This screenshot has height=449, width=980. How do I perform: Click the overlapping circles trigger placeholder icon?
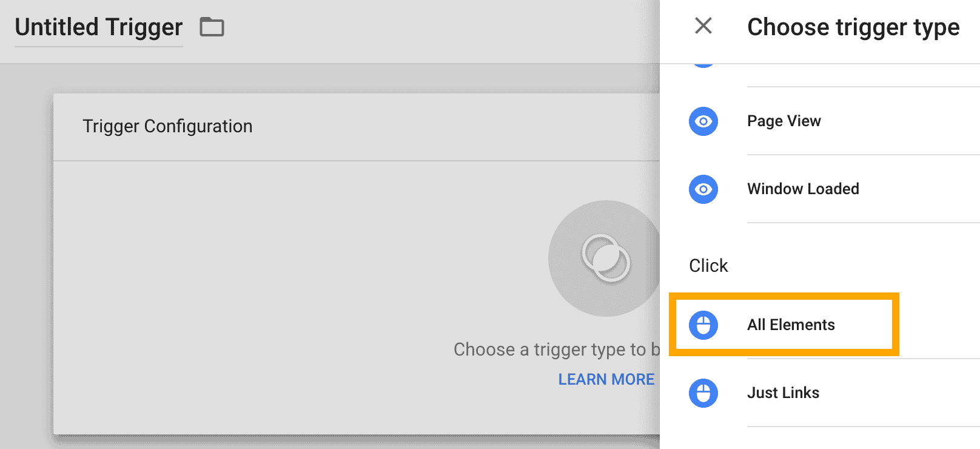[605, 258]
